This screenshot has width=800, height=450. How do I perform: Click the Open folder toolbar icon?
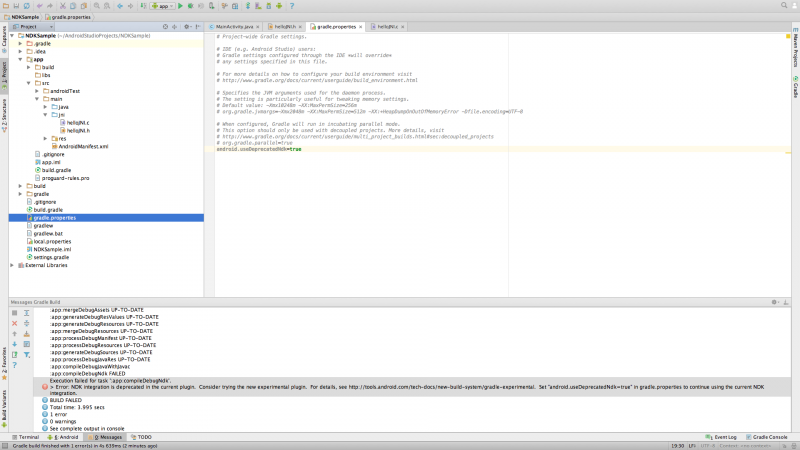click(6, 6)
